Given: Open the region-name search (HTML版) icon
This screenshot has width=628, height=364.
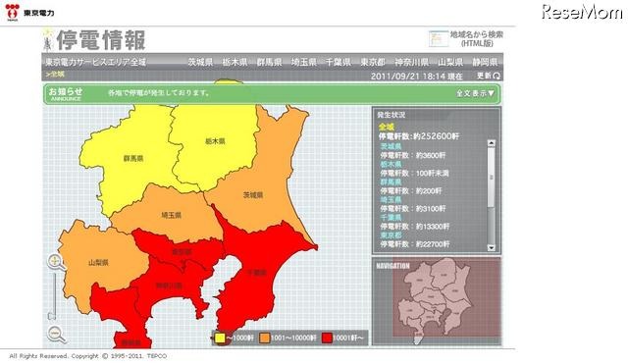Looking at the screenshot, I should pos(439,39).
